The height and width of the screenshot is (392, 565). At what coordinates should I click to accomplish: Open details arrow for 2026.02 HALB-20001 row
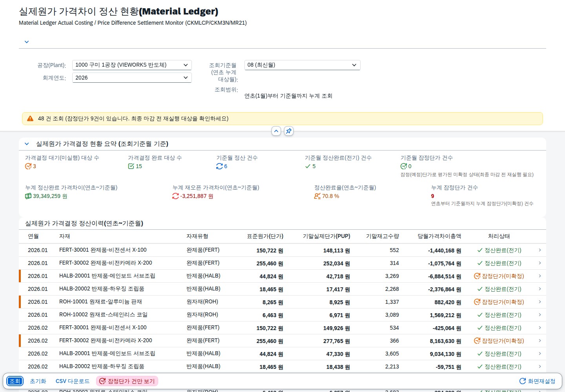tap(540, 354)
